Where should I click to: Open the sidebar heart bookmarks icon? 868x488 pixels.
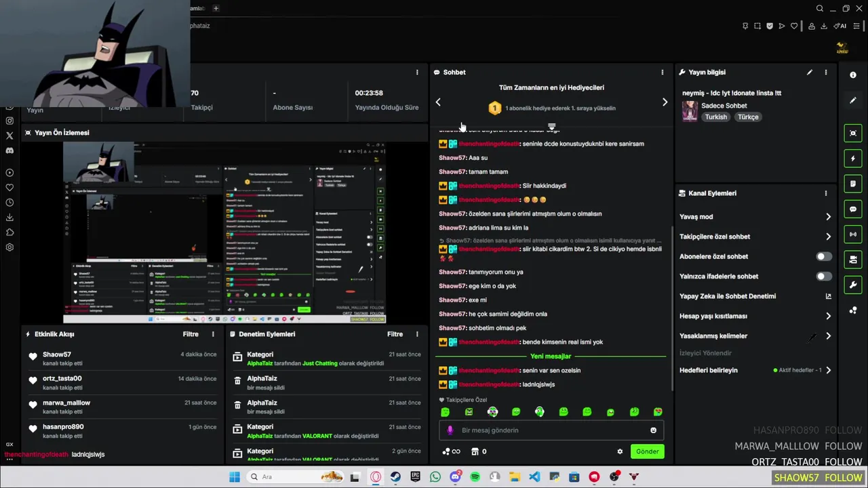click(9, 188)
